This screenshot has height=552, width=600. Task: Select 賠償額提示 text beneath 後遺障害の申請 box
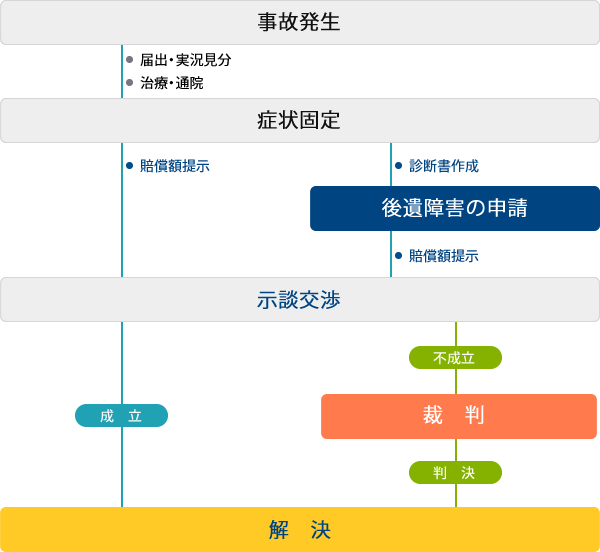tap(444, 256)
